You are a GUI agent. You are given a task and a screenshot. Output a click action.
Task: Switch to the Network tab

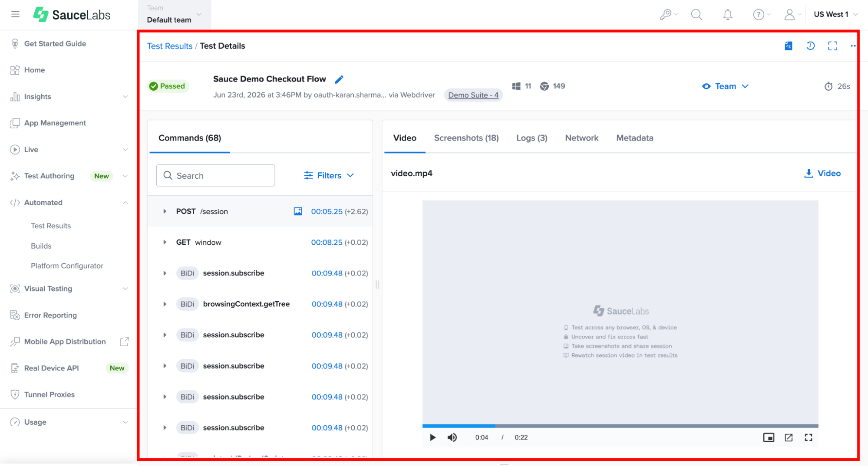[582, 138]
